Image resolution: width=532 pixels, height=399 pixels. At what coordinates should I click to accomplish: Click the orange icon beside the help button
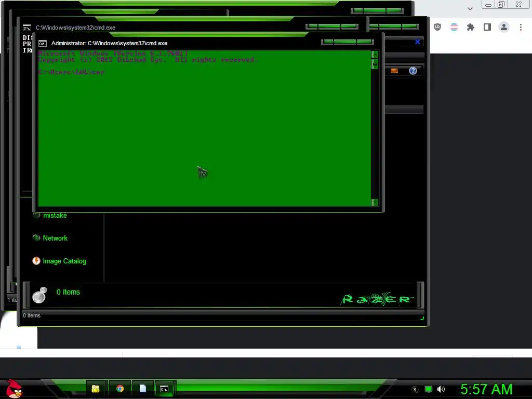pos(394,71)
